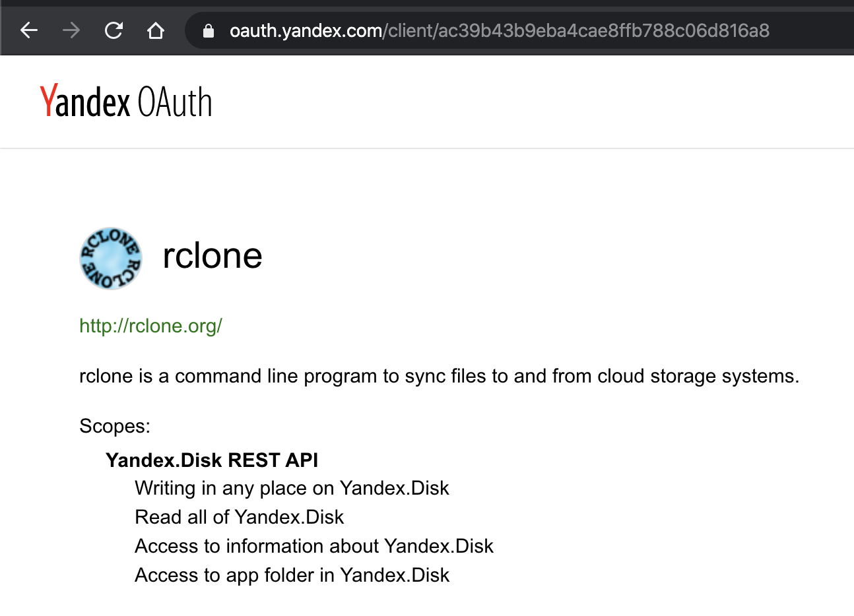This screenshot has width=854, height=616.
Task: Click the Scopes section label
Action: click(114, 426)
